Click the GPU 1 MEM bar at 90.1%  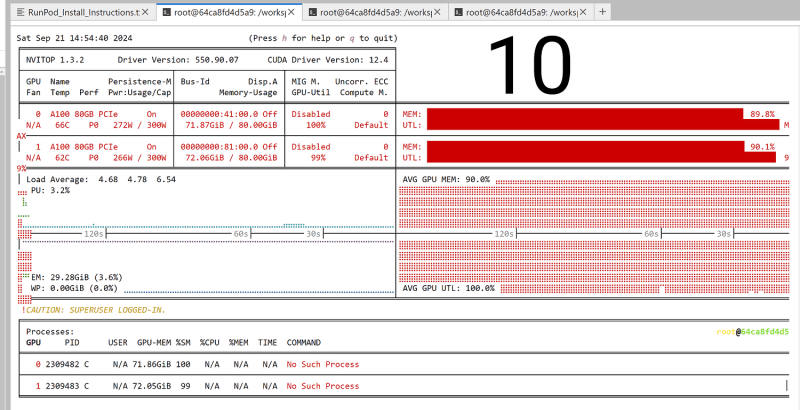pos(586,147)
